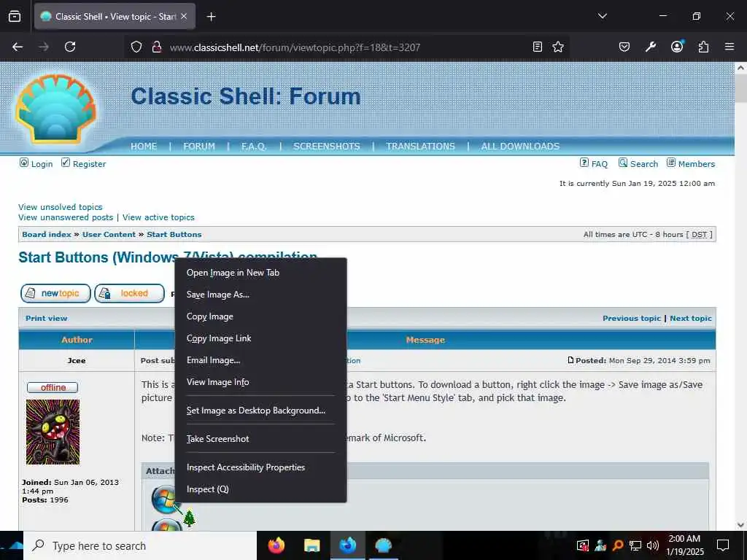Open the network tray icon
747x560 pixels.
635,545
